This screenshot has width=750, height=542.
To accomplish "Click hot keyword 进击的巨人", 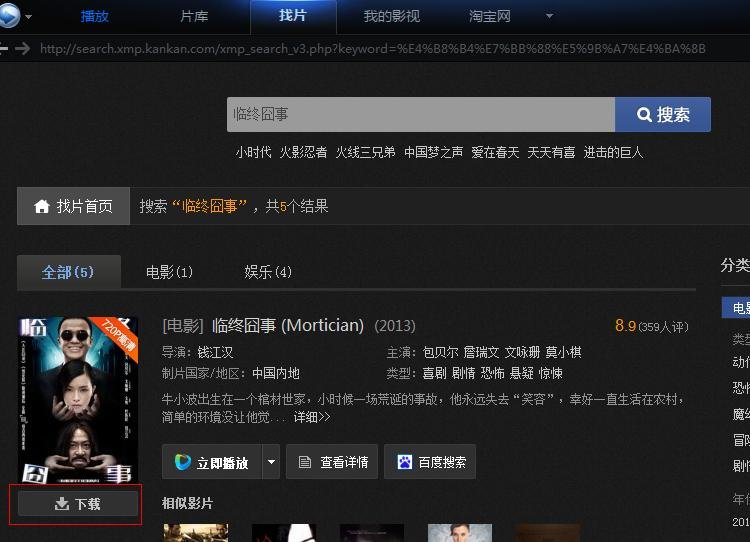I will 613,152.
